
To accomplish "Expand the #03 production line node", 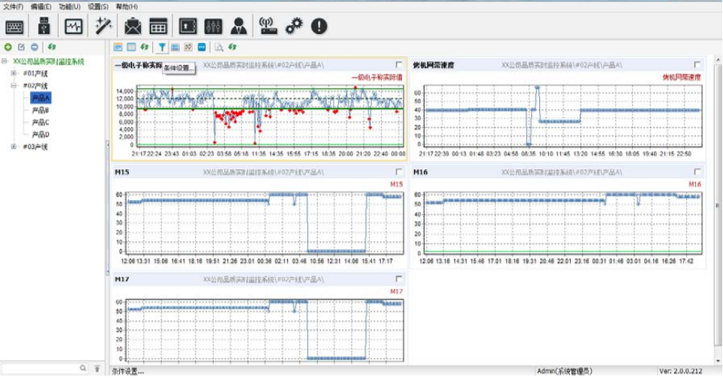I will pos(14,147).
